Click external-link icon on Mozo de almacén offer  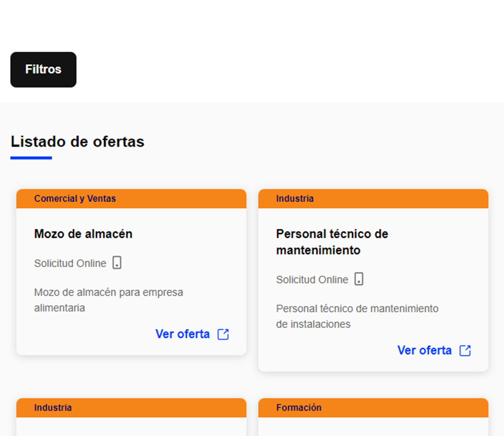[x=223, y=334]
